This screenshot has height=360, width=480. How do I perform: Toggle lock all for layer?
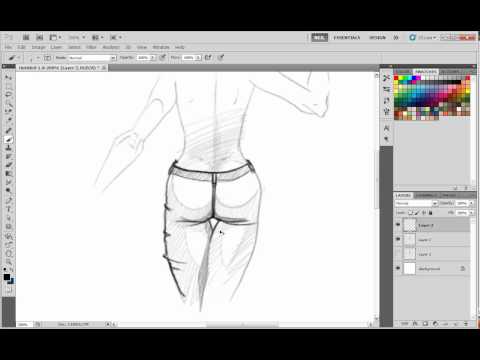(x=430, y=213)
